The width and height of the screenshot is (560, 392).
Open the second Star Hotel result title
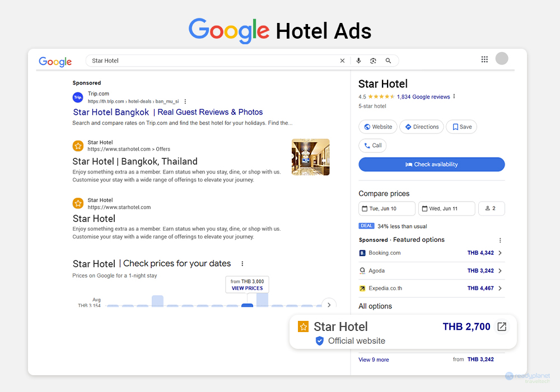[94, 218]
